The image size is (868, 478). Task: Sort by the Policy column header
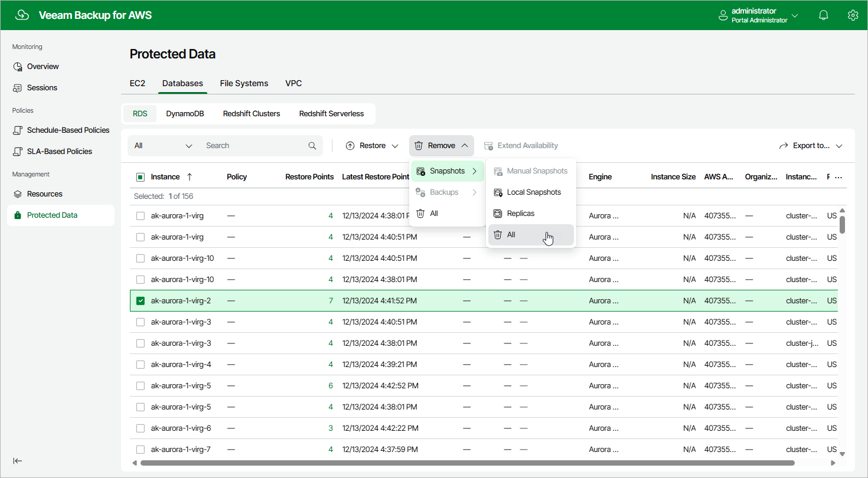(x=237, y=177)
